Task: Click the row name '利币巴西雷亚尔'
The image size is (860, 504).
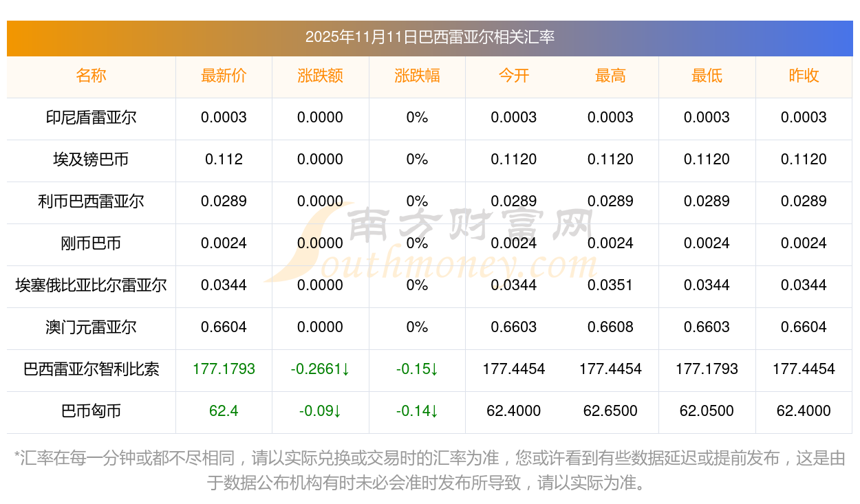Action: point(91,201)
